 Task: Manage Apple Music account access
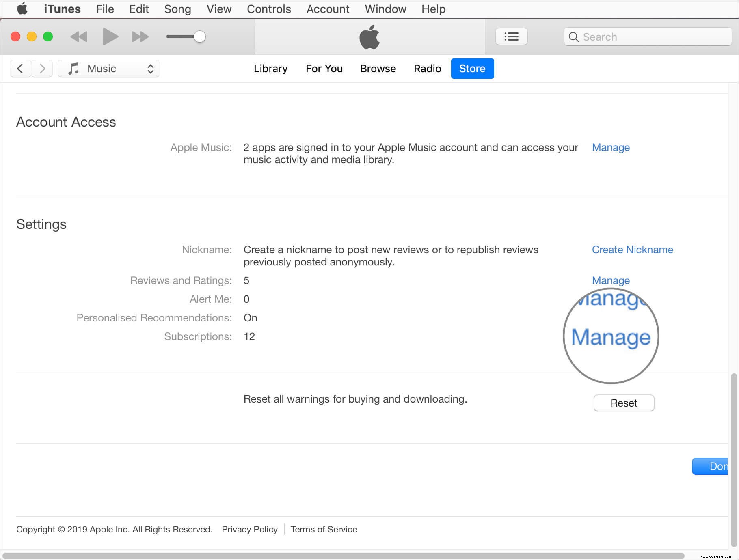(611, 147)
